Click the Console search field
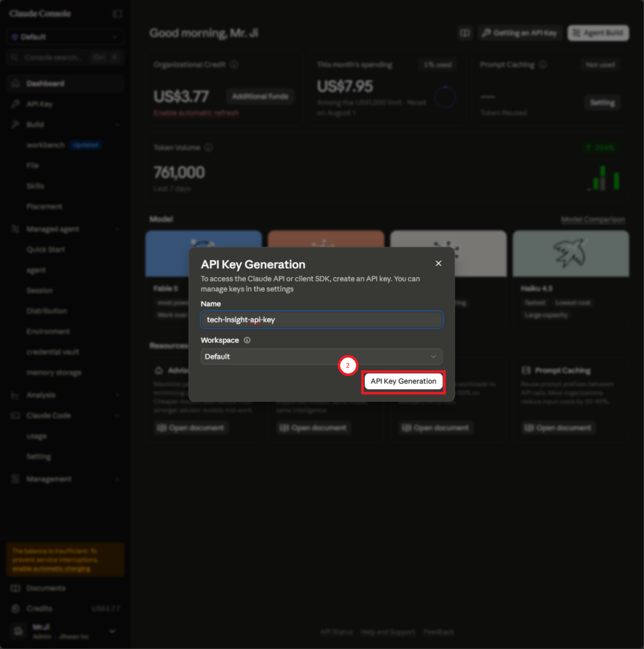Screen dimensions: 644x649 tap(65, 57)
